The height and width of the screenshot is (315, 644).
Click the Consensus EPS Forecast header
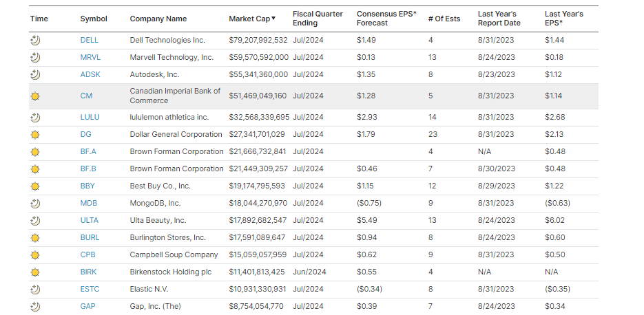[386, 19]
